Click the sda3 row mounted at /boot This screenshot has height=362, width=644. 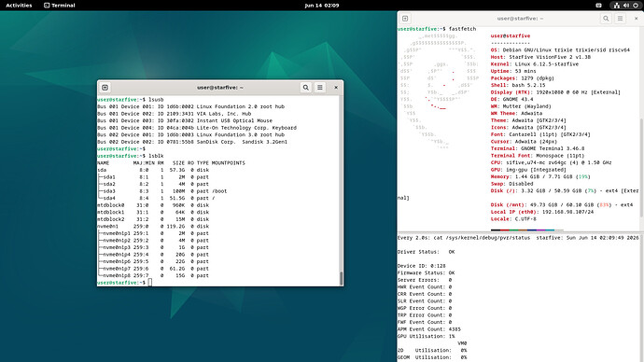pyautogui.click(x=161, y=191)
